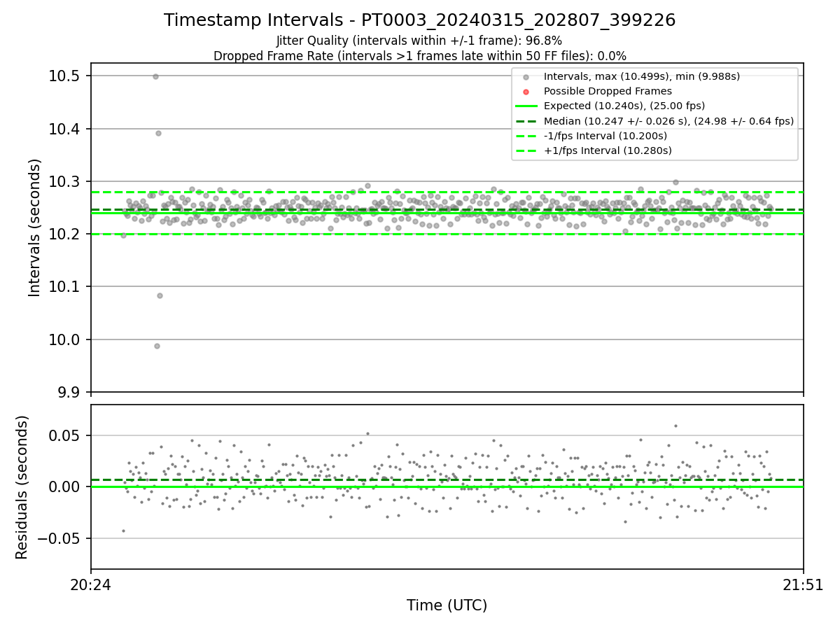
Task: Click the 'Time (UTC)' x-axis label
Action: [x=447, y=605]
